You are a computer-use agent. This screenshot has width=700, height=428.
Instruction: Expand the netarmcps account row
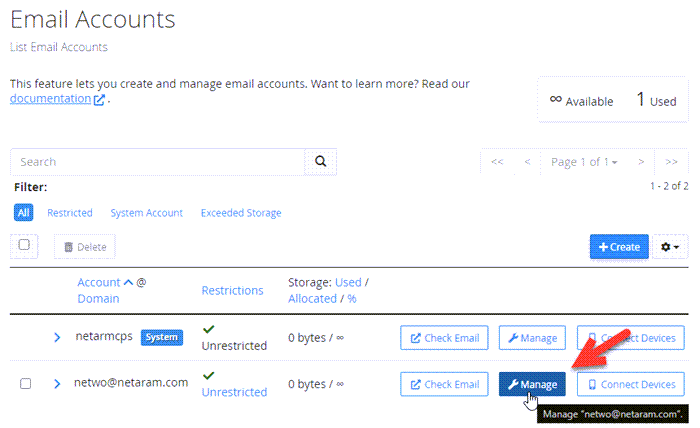click(57, 338)
